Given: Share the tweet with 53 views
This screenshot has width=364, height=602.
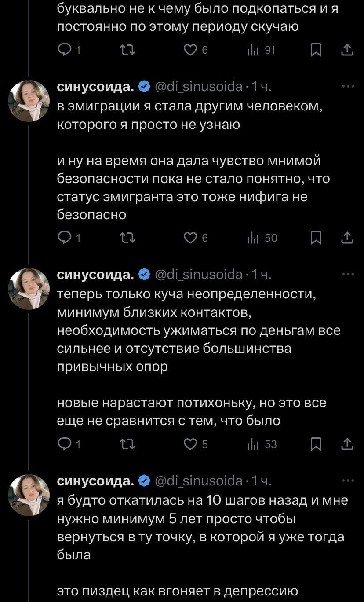Looking at the screenshot, I should click(x=347, y=444).
